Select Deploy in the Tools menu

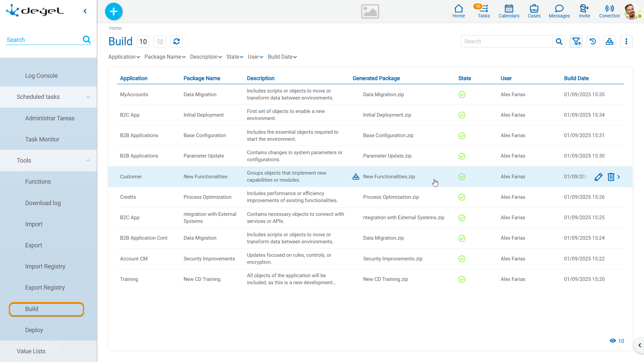pos(34,330)
